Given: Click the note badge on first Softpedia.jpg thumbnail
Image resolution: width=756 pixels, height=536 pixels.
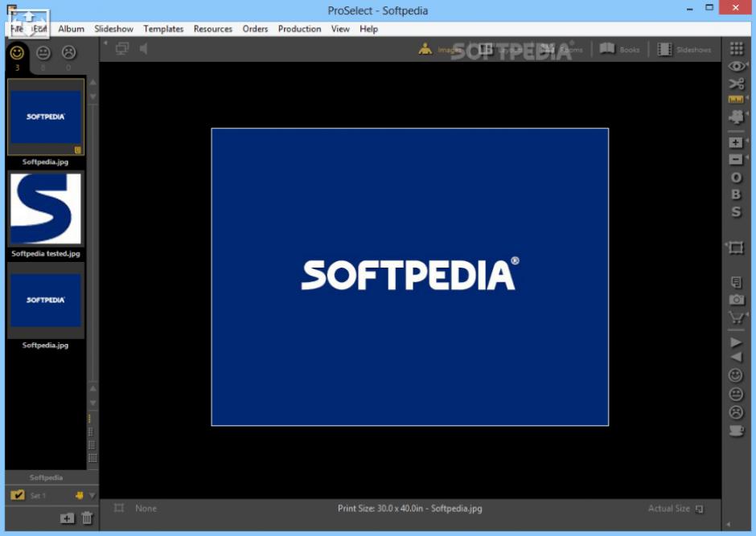Looking at the screenshot, I should pyautogui.click(x=78, y=150).
